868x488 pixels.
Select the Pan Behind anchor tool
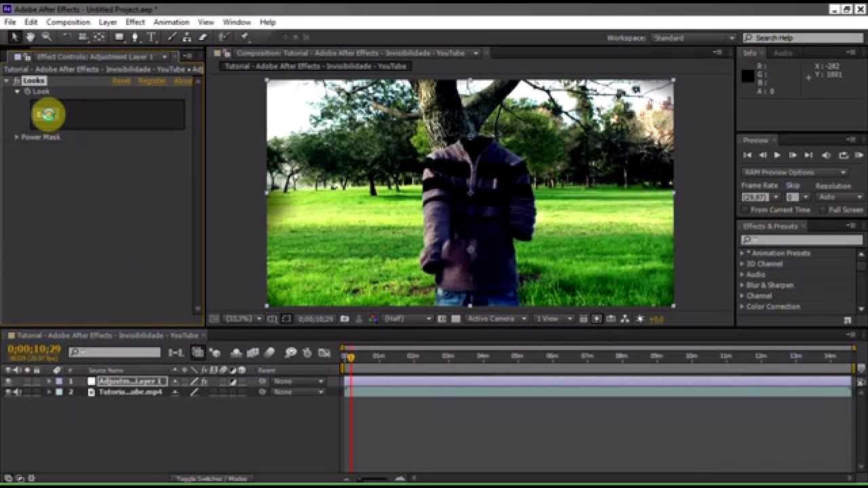coord(99,37)
